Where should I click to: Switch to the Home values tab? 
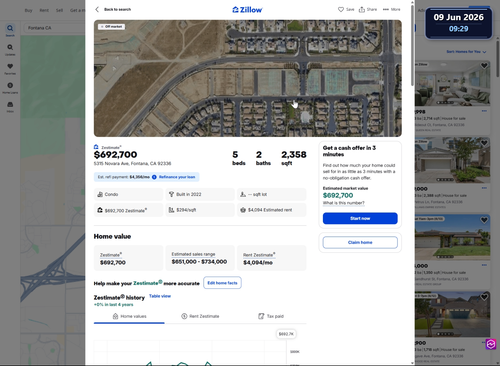tap(129, 316)
